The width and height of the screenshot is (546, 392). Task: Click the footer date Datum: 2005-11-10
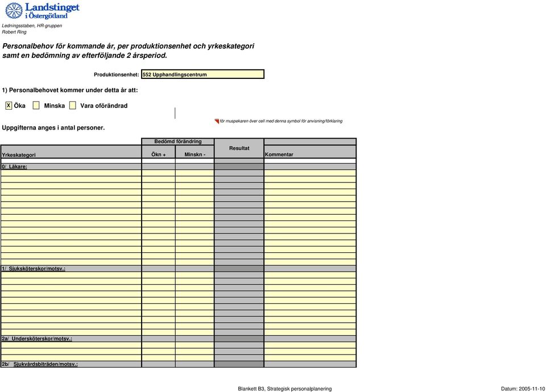coord(523,389)
